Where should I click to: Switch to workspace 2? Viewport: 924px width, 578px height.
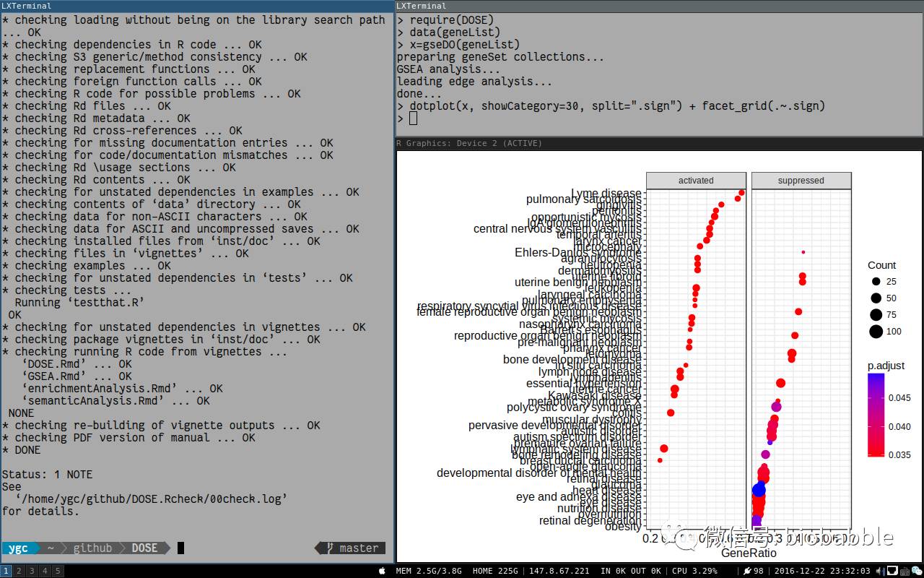19,571
